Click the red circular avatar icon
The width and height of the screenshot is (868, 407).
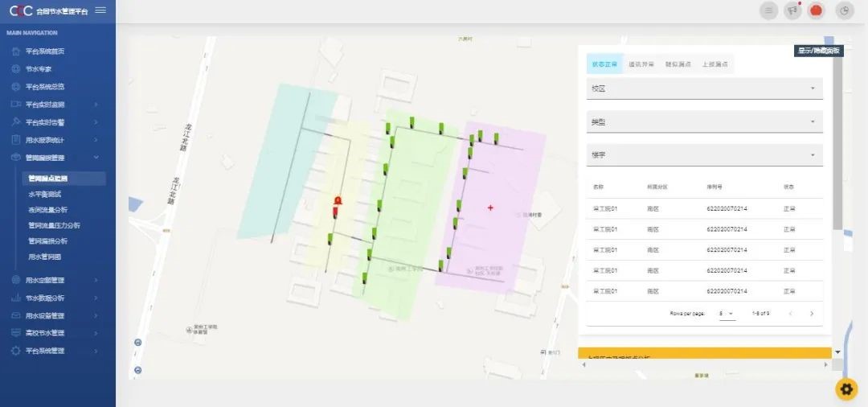coord(816,10)
